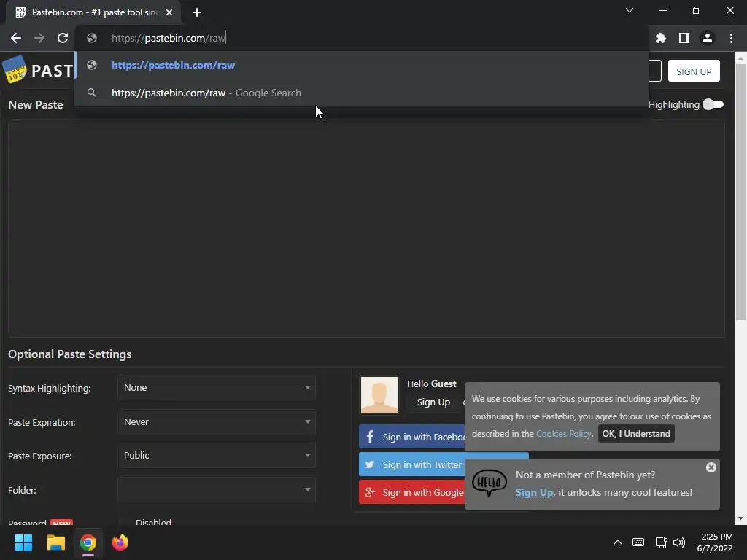Open the Chrome three-dot menu
Screen dimensions: 747x560
pos(731,38)
